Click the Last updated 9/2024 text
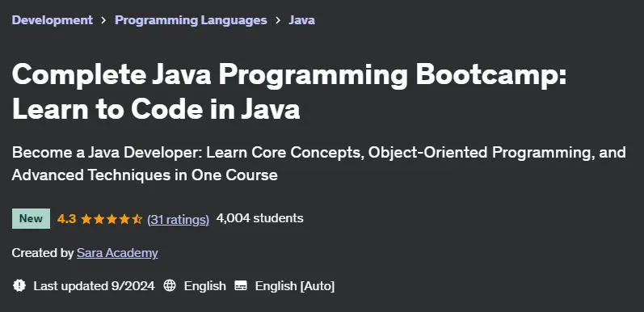 click(x=95, y=285)
